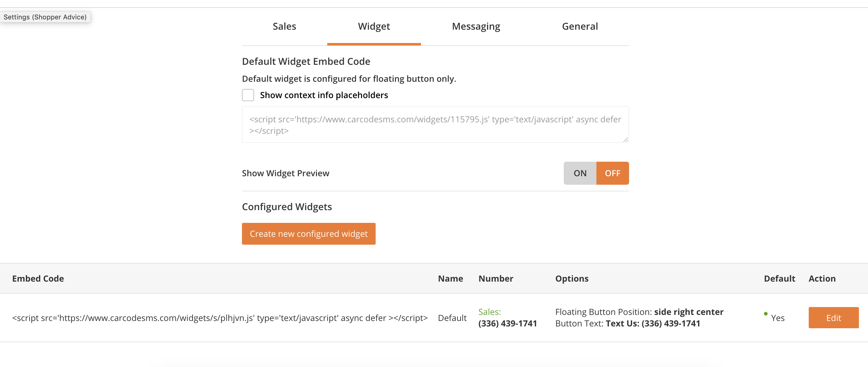Select the Widget tab
The width and height of the screenshot is (868, 367).
(374, 26)
